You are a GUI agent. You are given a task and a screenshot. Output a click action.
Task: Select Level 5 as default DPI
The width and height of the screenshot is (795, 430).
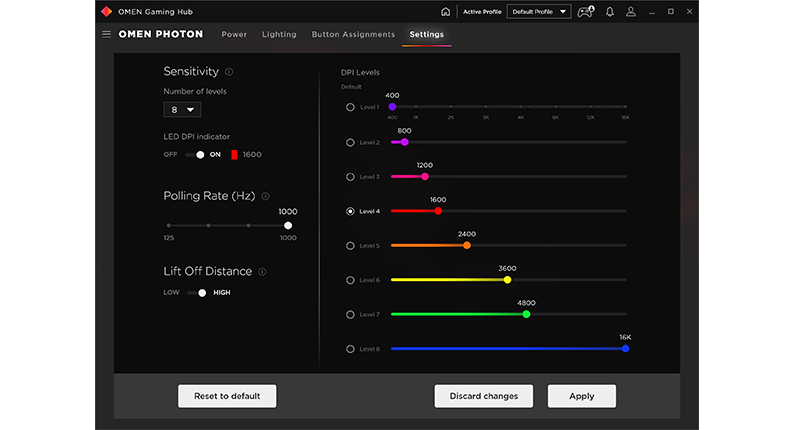[x=350, y=246]
